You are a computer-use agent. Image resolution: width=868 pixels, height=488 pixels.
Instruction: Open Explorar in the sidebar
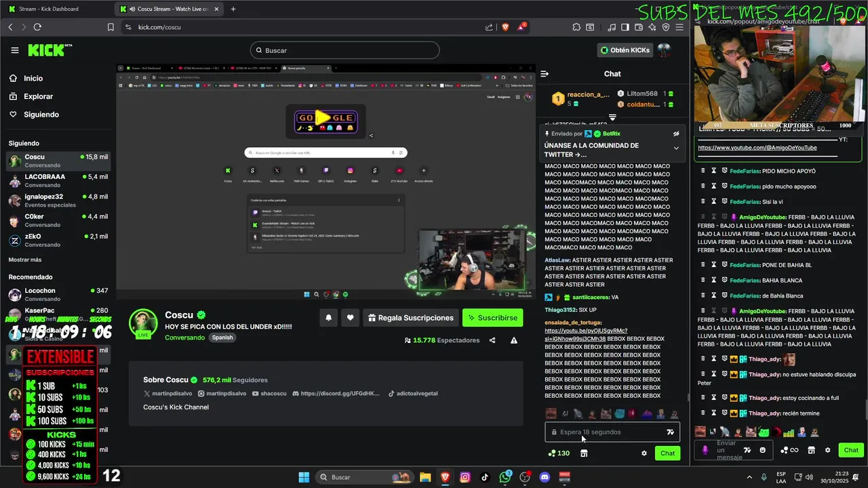coord(38,97)
